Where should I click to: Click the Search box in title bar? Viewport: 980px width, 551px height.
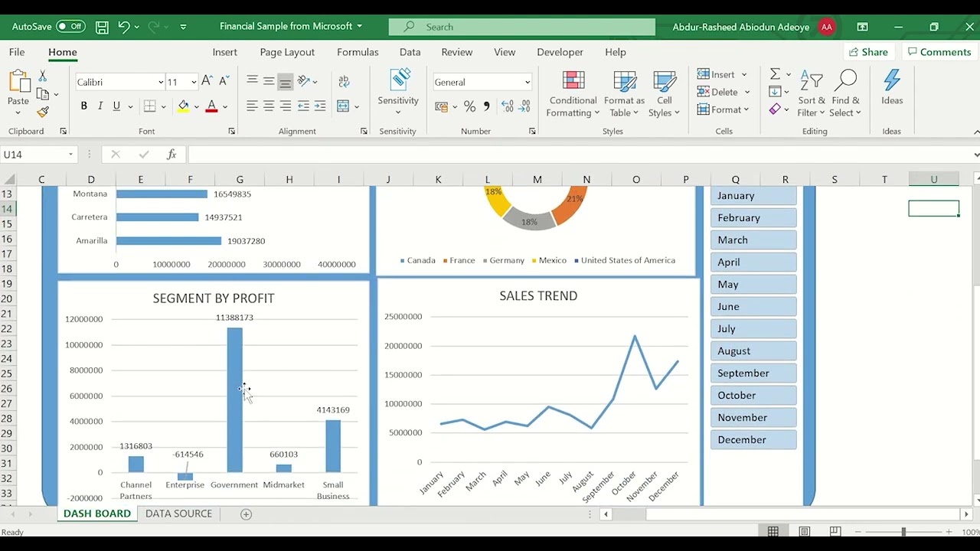[522, 27]
